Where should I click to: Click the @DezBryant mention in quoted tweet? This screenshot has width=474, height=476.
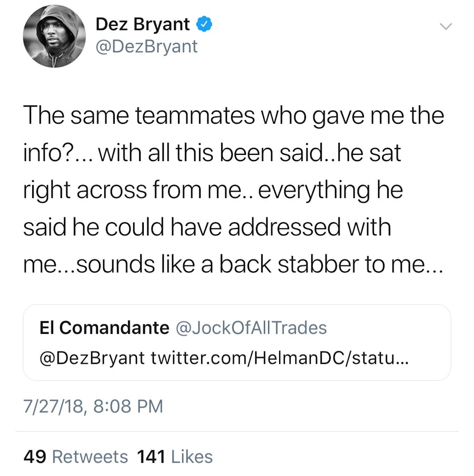92,358
